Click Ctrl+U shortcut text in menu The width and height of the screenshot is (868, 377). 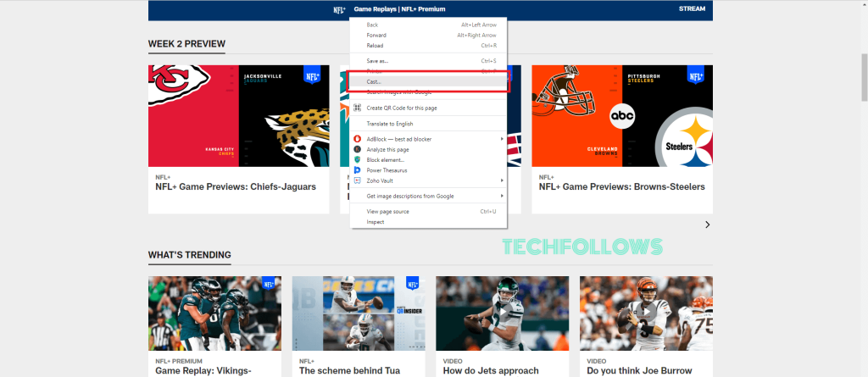[488, 212]
